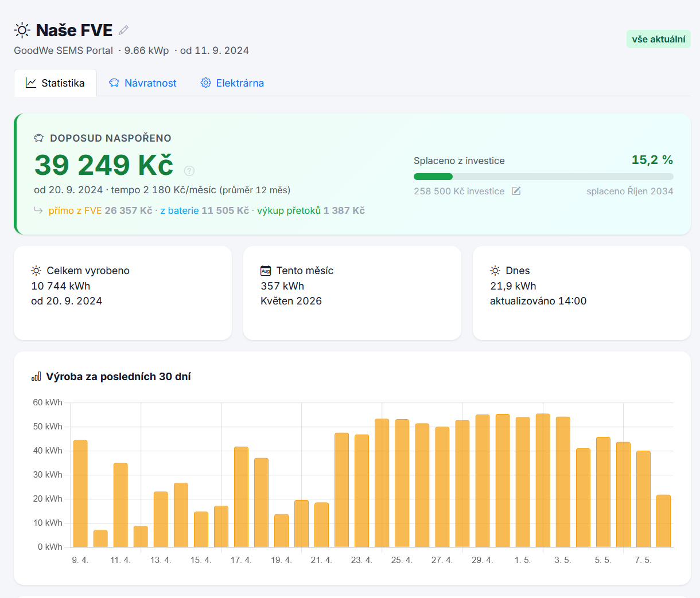Click the 'aktualizováno 14:00' text

[538, 301]
